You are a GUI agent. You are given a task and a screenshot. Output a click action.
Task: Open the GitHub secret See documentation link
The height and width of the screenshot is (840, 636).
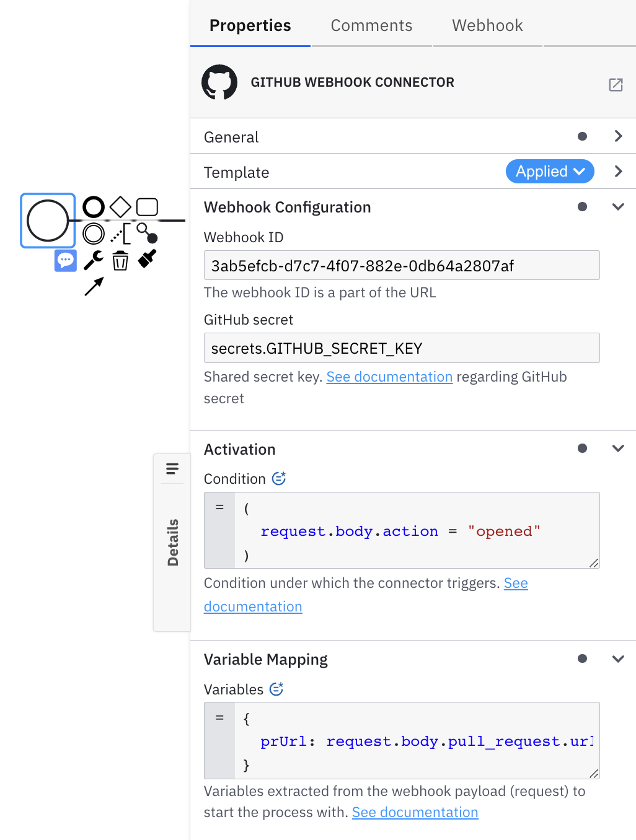tap(389, 377)
